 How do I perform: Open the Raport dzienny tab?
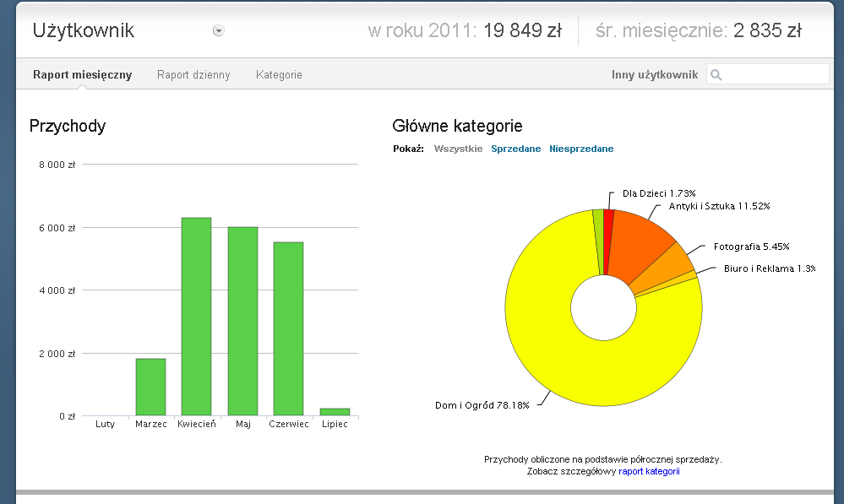tap(193, 75)
